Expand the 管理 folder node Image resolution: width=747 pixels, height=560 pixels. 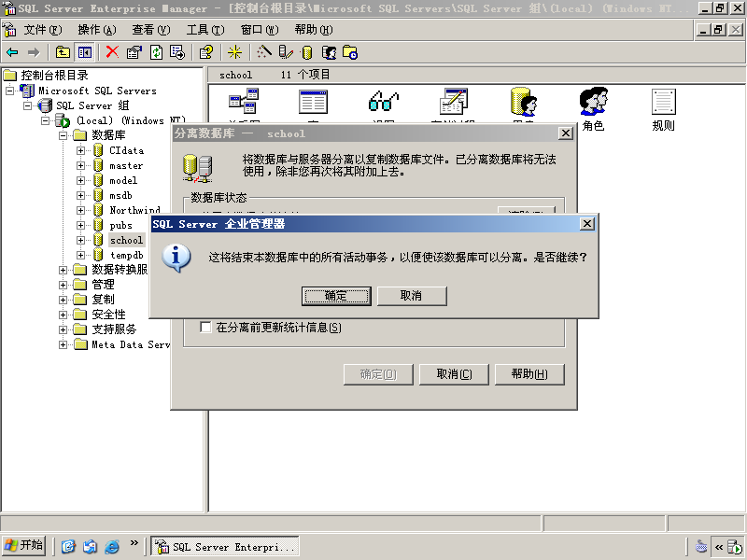[63, 285]
